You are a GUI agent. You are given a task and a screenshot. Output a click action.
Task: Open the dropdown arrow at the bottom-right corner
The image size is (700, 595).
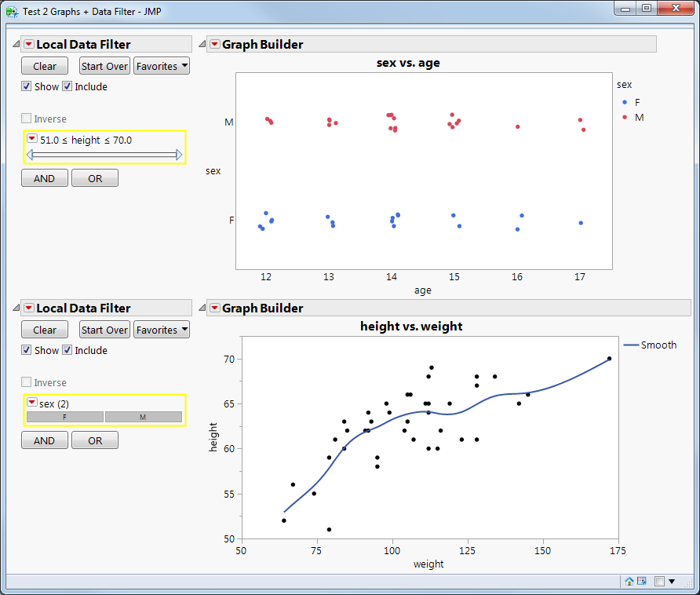click(672, 581)
